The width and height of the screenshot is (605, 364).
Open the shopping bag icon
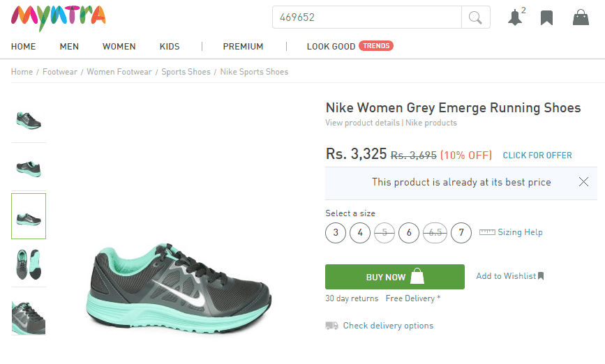point(581,17)
